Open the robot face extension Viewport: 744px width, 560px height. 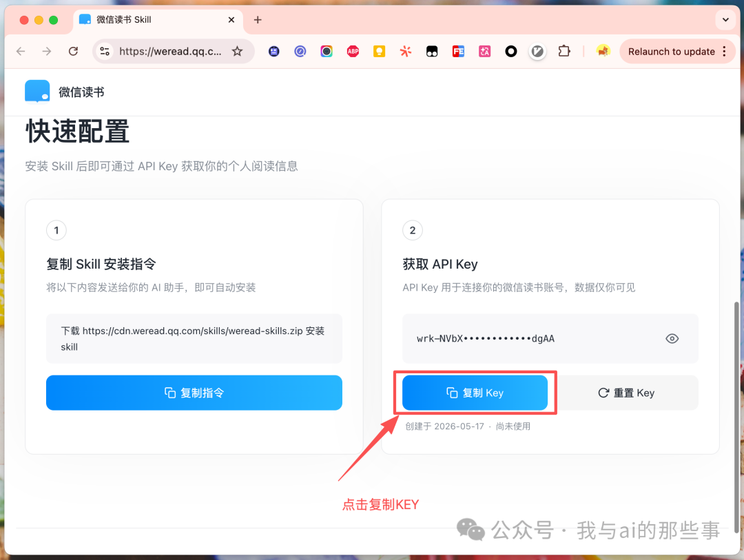[x=273, y=51]
